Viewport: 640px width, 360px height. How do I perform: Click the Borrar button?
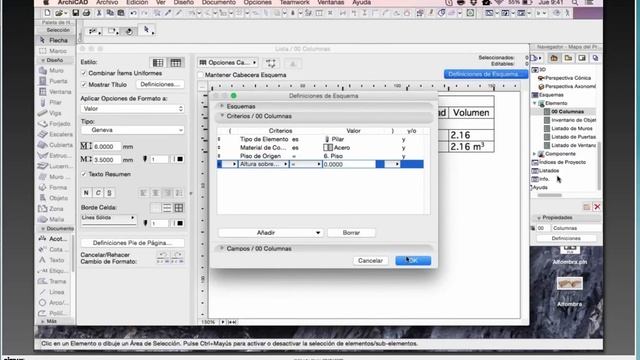(x=351, y=233)
